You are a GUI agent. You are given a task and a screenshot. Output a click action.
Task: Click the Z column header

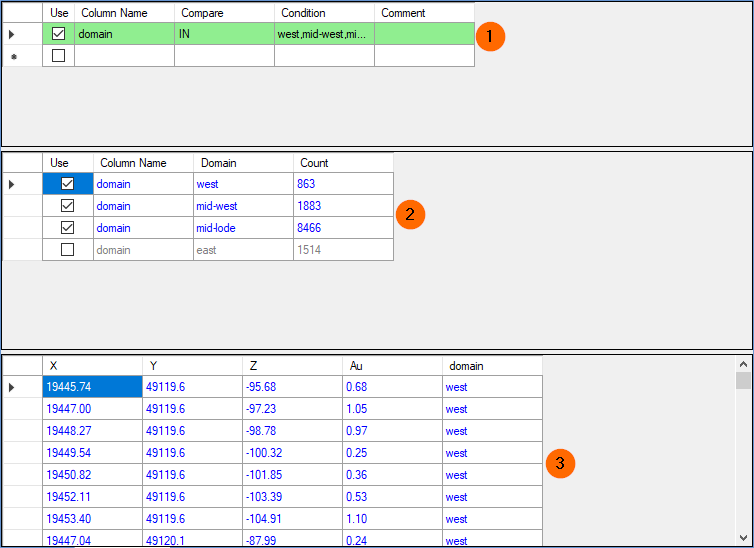tap(292, 366)
